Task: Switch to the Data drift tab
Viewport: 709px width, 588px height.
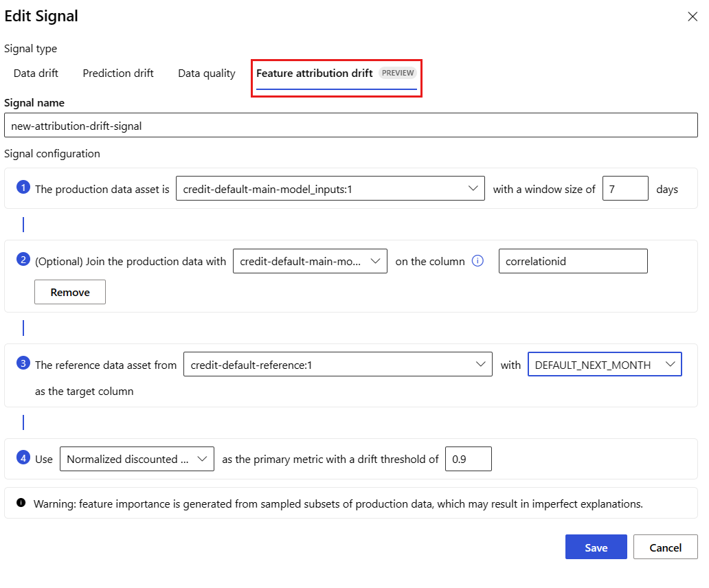Action: (x=36, y=73)
